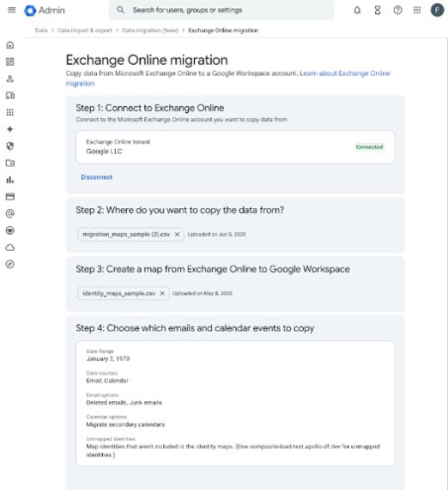The width and height of the screenshot is (448, 490).
Task: Click the unmapped identities description text
Action: 233,450
